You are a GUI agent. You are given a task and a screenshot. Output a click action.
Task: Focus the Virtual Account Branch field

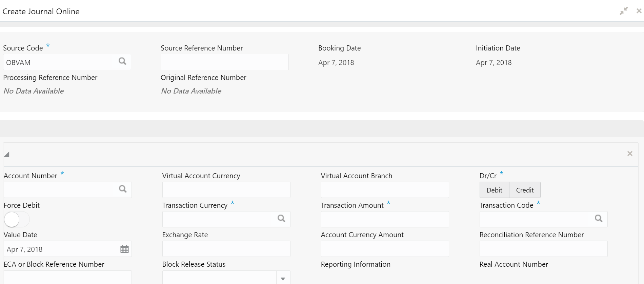pyautogui.click(x=385, y=190)
